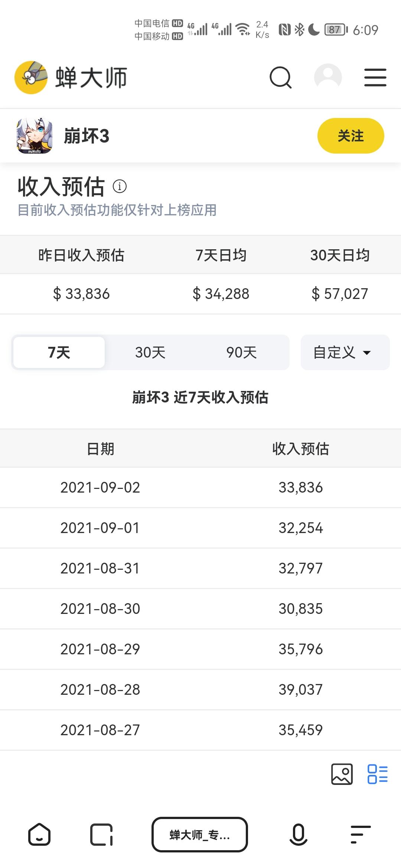Select the 7天 range tab

tap(59, 352)
